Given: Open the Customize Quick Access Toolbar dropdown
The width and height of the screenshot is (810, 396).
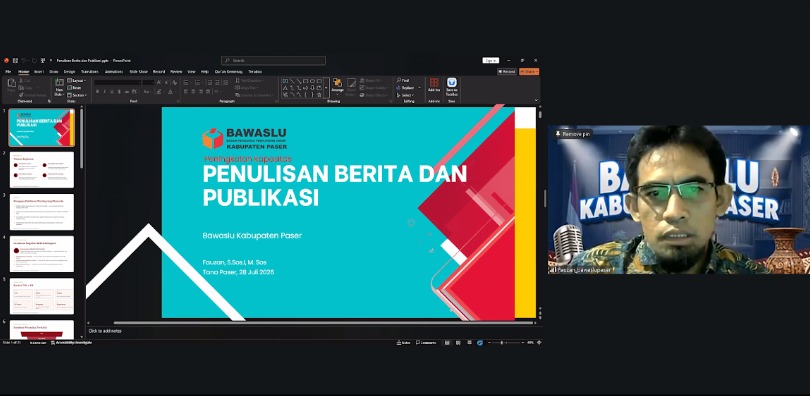Looking at the screenshot, I should (x=51, y=60).
